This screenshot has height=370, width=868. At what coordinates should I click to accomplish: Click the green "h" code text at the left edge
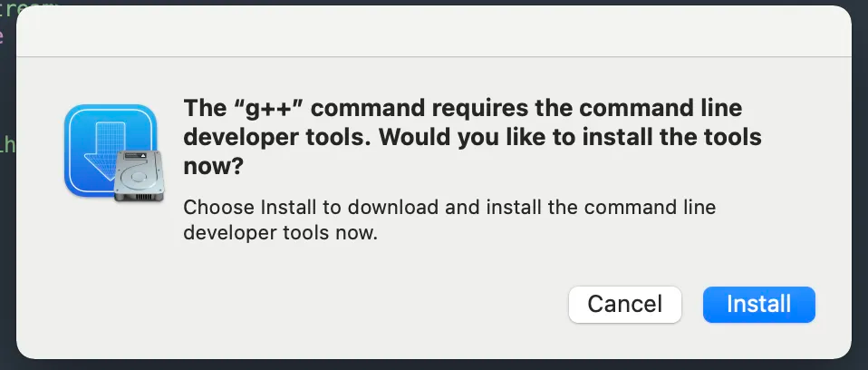point(5,144)
